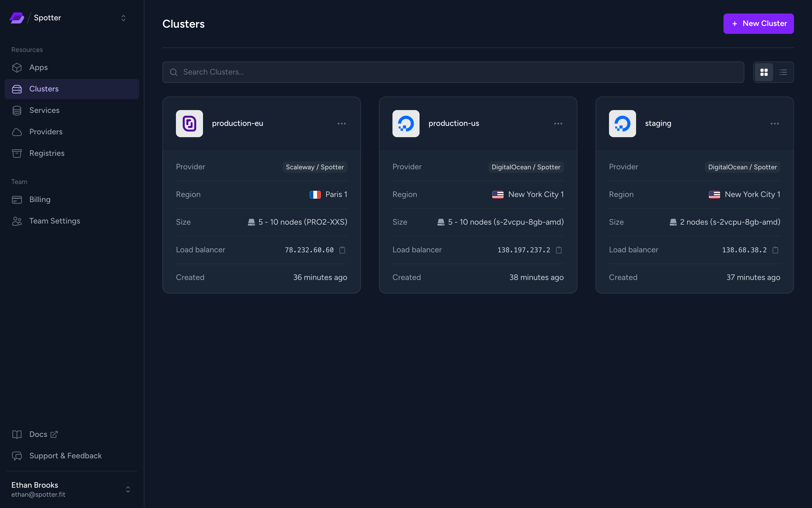812x508 pixels.
Task: Click the search magnifier icon
Action: pos(173,72)
